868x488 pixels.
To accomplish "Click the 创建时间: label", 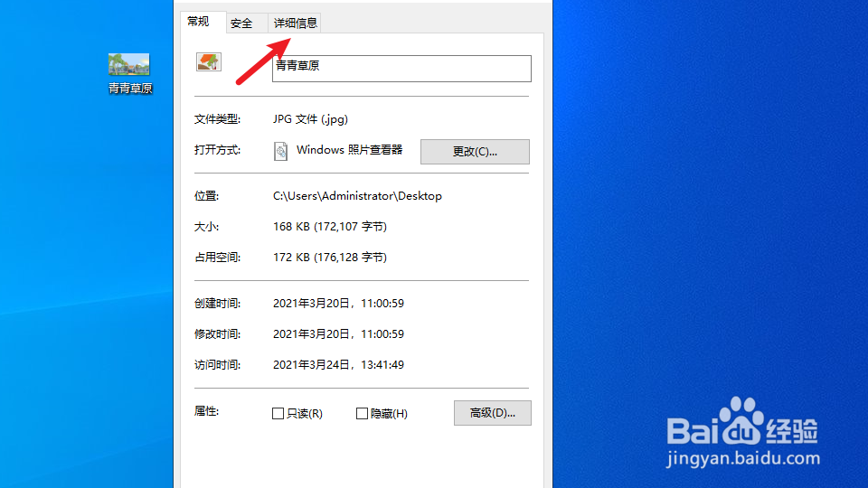I will tap(218, 304).
